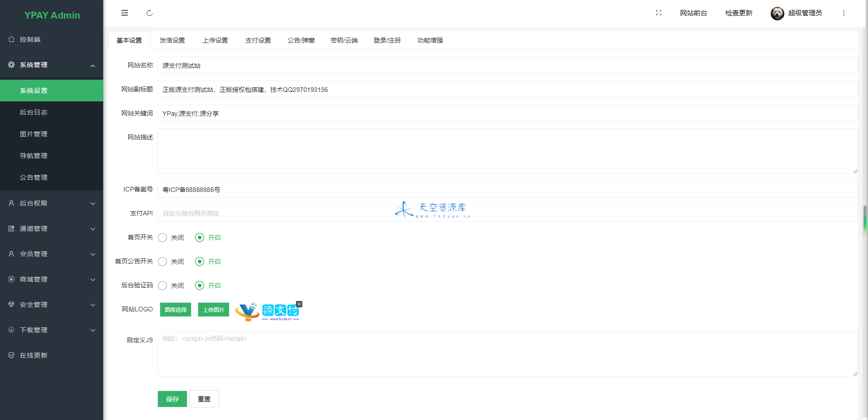Screen dimensions: 868x420
Task: Click the user icon beside 后台权限
Action: pyautogui.click(x=11, y=203)
